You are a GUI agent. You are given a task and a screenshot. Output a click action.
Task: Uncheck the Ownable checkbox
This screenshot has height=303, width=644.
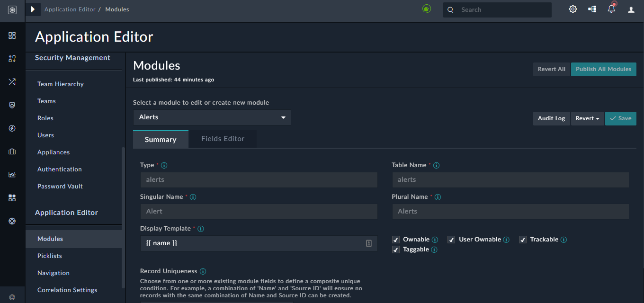point(396,240)
